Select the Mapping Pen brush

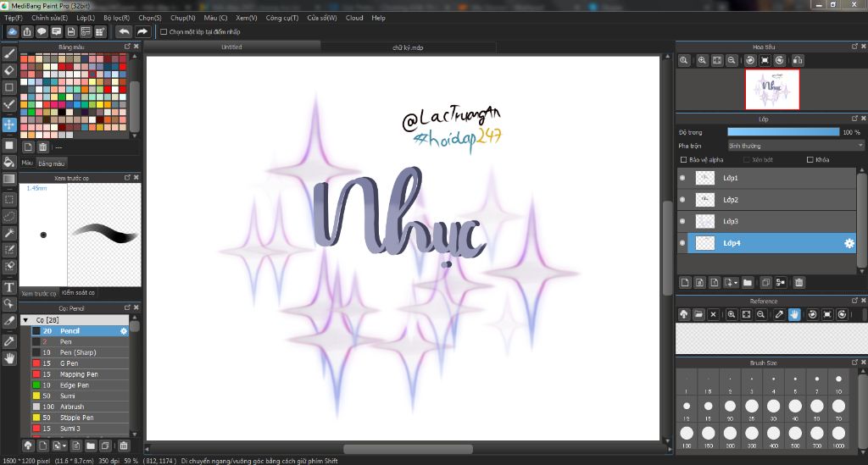point(80,374)
